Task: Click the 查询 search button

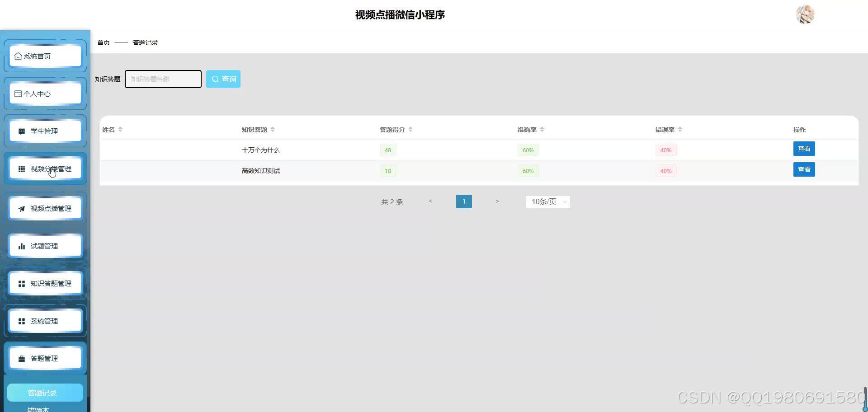Action: [223, 79]
